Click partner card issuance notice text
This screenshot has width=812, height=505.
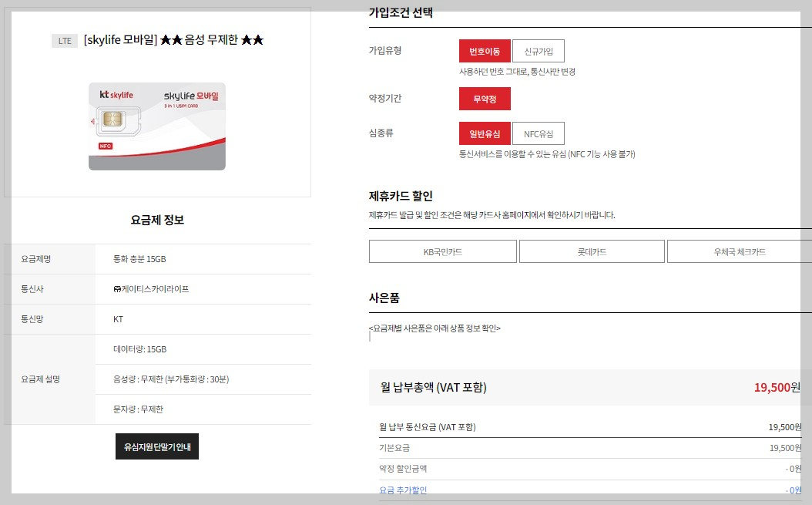(x=492, y=214)
